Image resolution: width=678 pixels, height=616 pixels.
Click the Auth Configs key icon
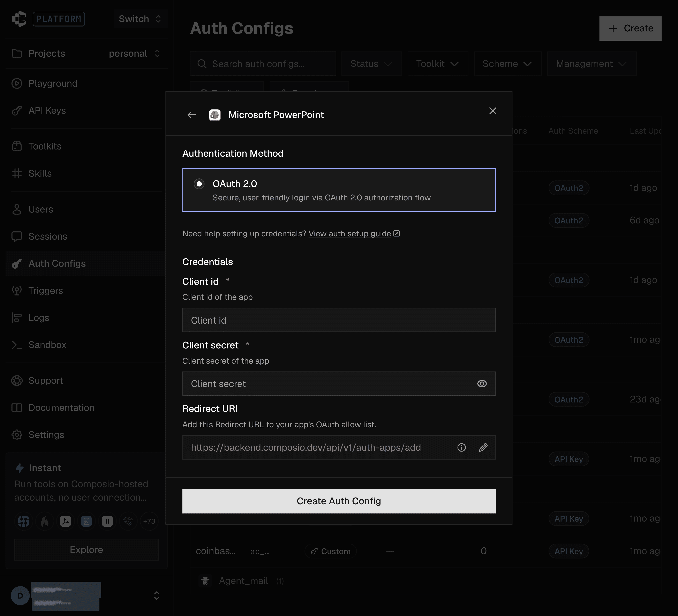point(17,263)
